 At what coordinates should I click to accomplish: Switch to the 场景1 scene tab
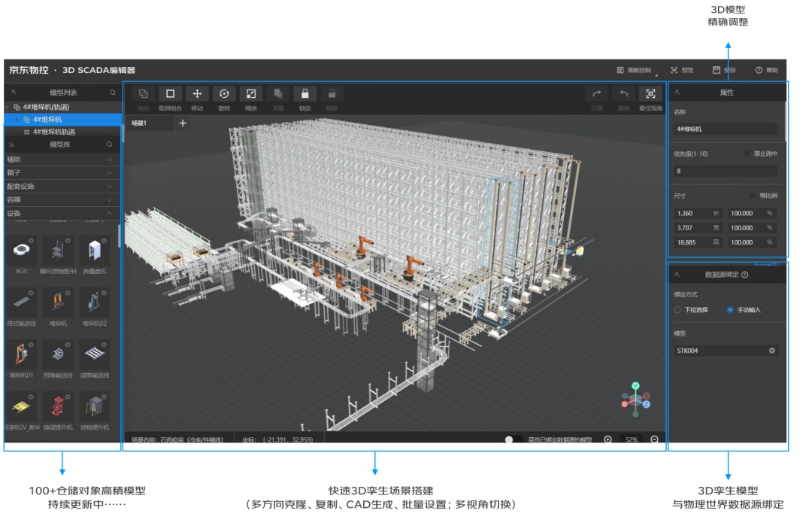(x=139, y=123)
